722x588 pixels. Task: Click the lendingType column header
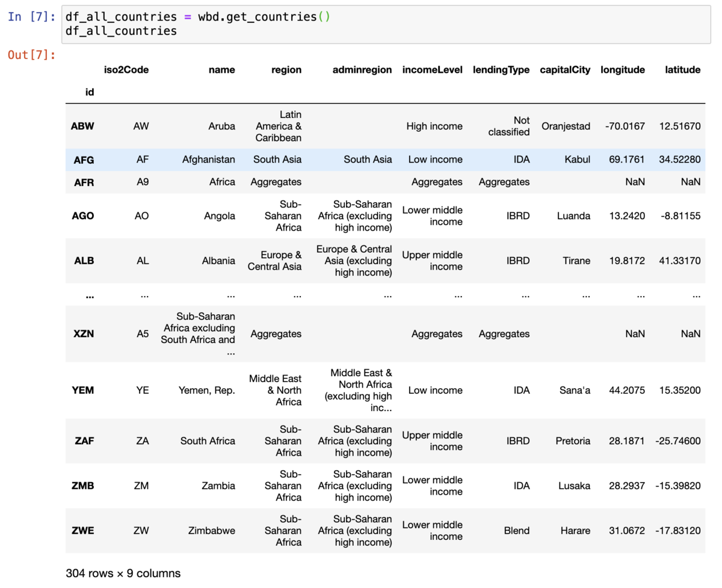tap(501, 70)
